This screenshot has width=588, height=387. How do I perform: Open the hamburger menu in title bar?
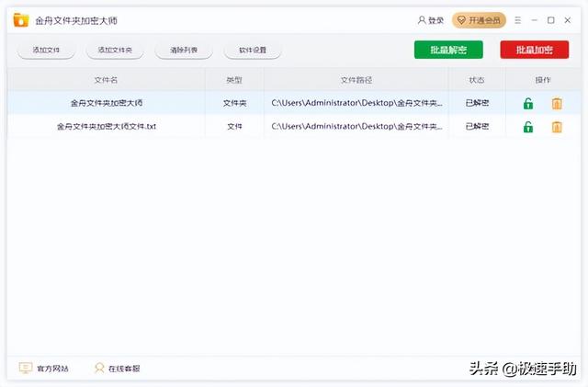[x=517, y=20]
